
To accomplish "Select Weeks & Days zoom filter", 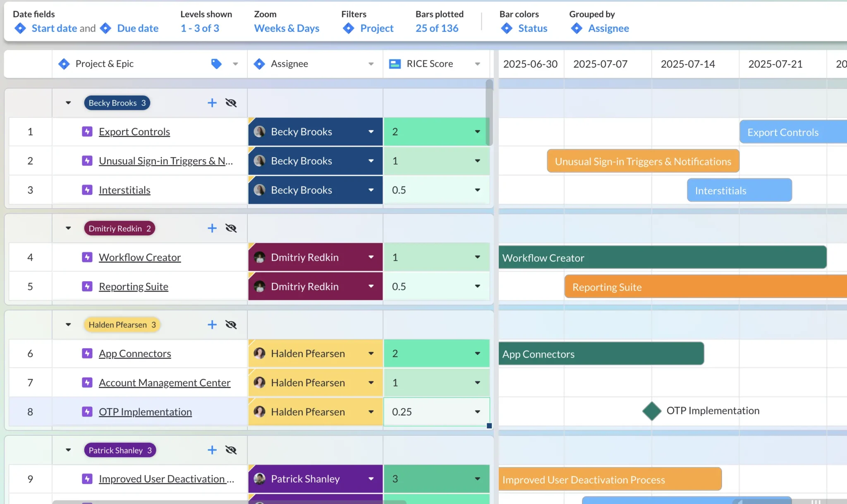I will 286,28.
